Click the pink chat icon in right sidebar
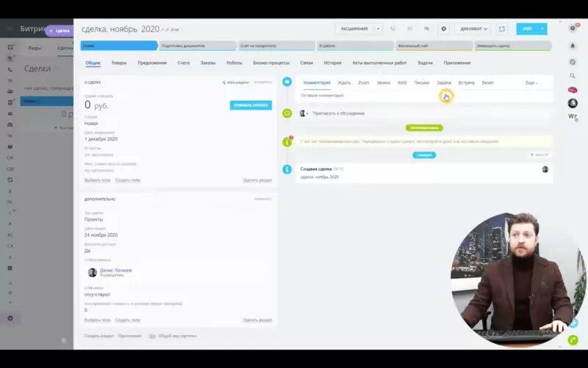This screenshot has height=368, width=588. pyautogui.click(x=573, y=90)
